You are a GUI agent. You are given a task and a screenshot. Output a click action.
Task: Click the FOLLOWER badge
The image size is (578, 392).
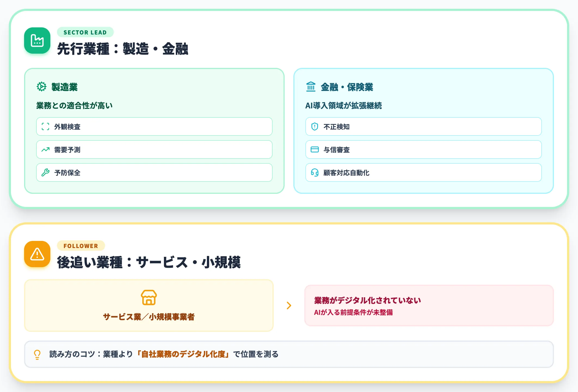[81, 246]
